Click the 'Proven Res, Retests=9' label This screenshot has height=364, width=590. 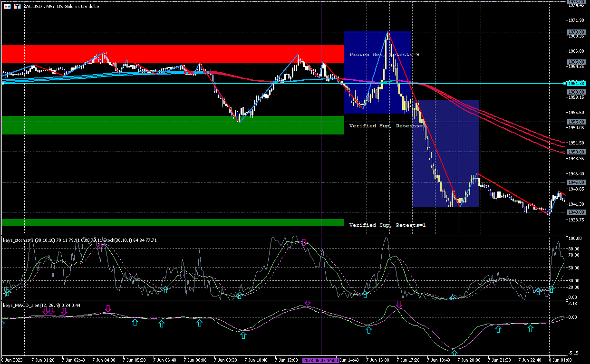384,55
